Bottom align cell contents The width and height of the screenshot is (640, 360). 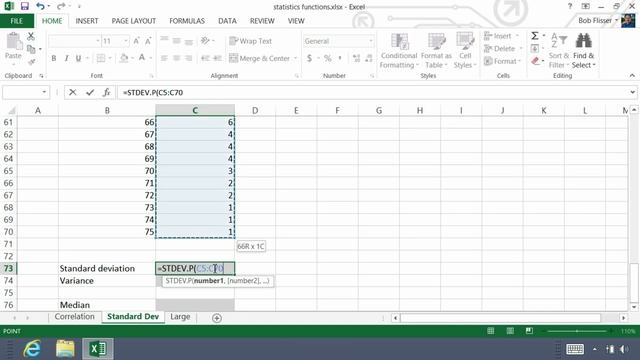pyautogui.click(x=189, y=41)
